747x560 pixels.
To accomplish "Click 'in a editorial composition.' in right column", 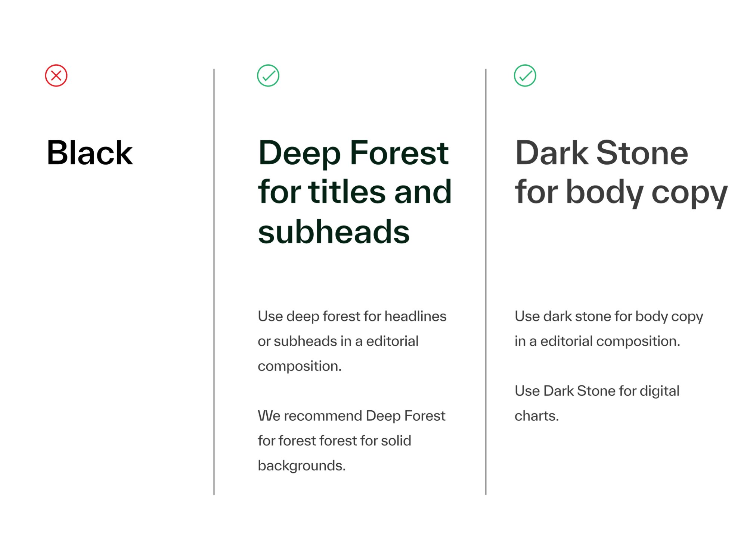I will tap(597, 341).
